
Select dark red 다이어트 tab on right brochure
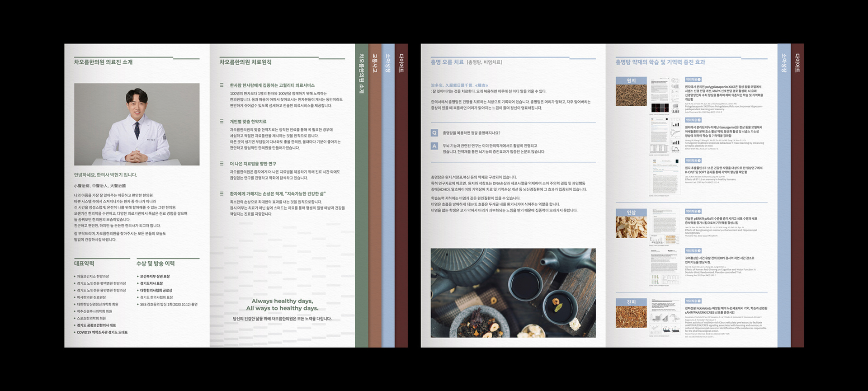click(x=797, y=195)
